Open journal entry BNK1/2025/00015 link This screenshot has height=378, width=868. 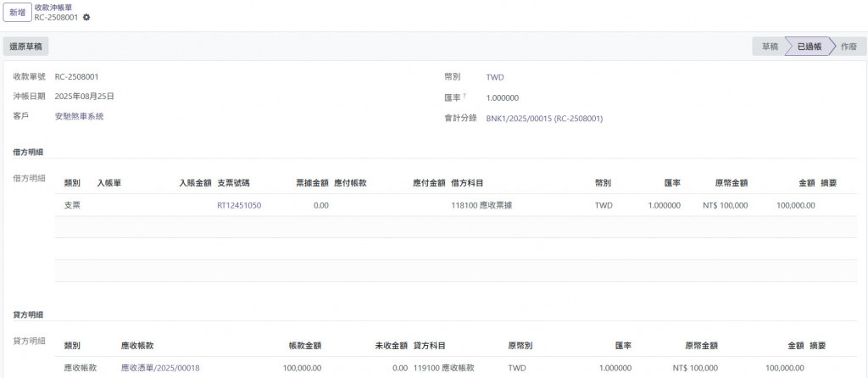(x=544, y=119)
